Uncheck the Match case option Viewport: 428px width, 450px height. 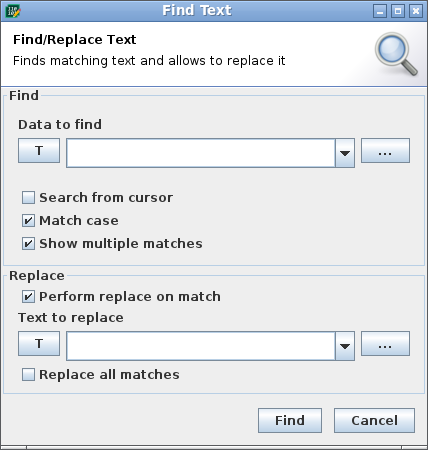[28, 221]
